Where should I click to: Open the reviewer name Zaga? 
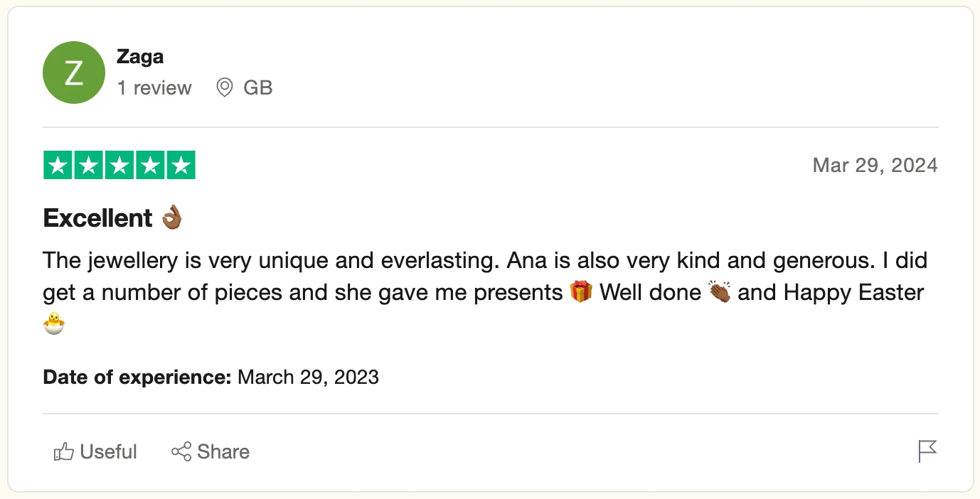(140, 57)
